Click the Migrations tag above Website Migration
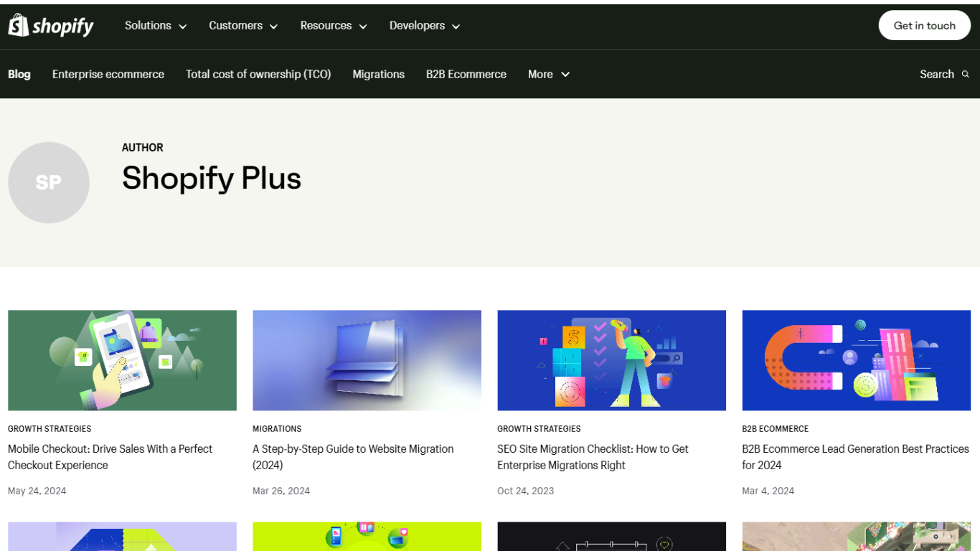Viewport: 980px width, 551px height. point(277,429)
